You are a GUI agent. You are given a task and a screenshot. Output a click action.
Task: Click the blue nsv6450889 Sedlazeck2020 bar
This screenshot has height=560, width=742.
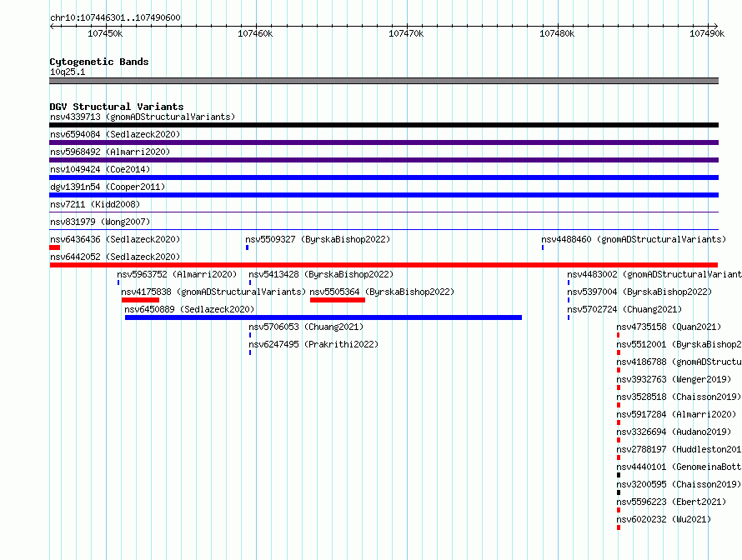tap(323, 317)
